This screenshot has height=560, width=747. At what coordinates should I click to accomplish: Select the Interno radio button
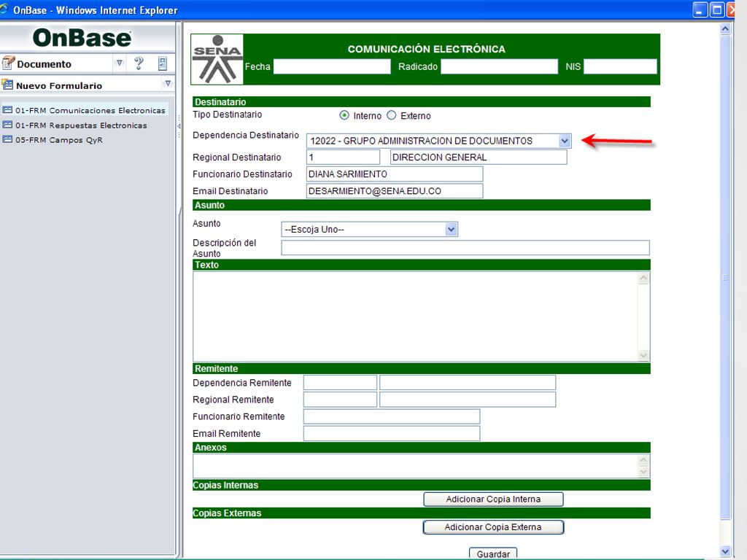pyautogui.click(x=344, y=115)
